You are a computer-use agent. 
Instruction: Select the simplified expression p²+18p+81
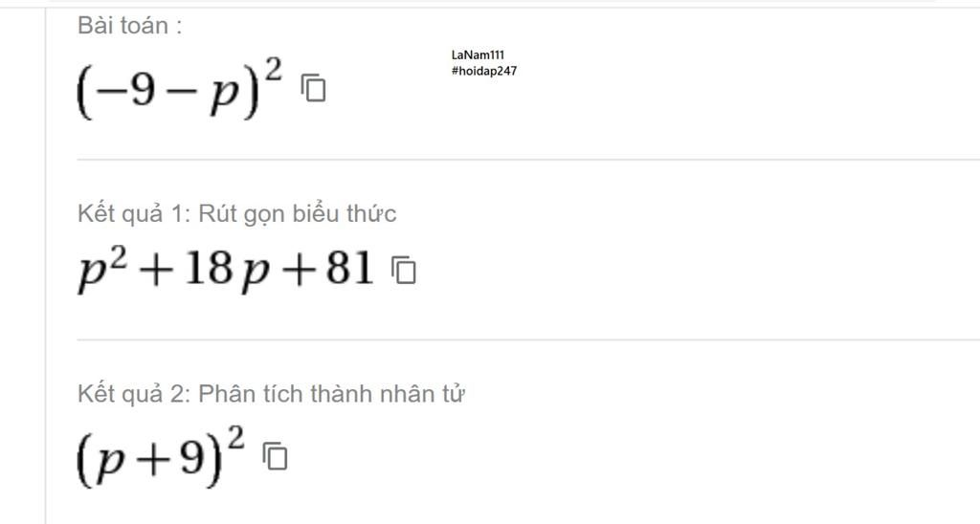point(226,270)
